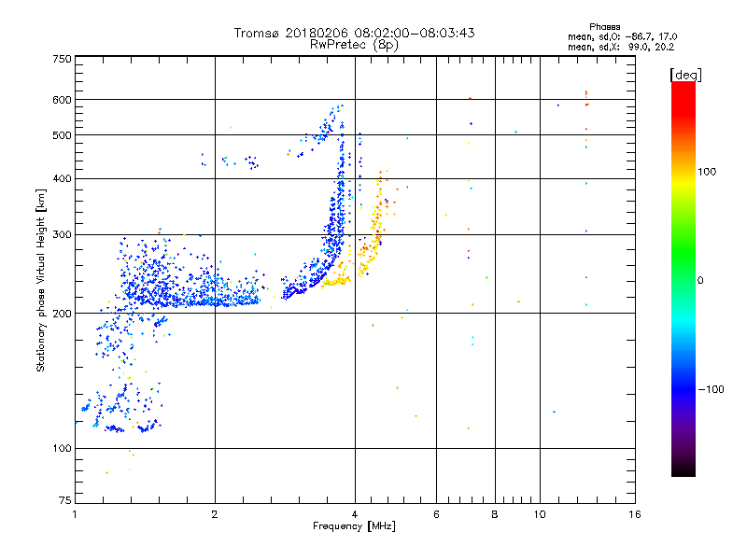This screenshot has height=560, width=747.
Task: Click the orange-yellow X-mode trace near 4.5 MHz
Action: click(373, 229)
